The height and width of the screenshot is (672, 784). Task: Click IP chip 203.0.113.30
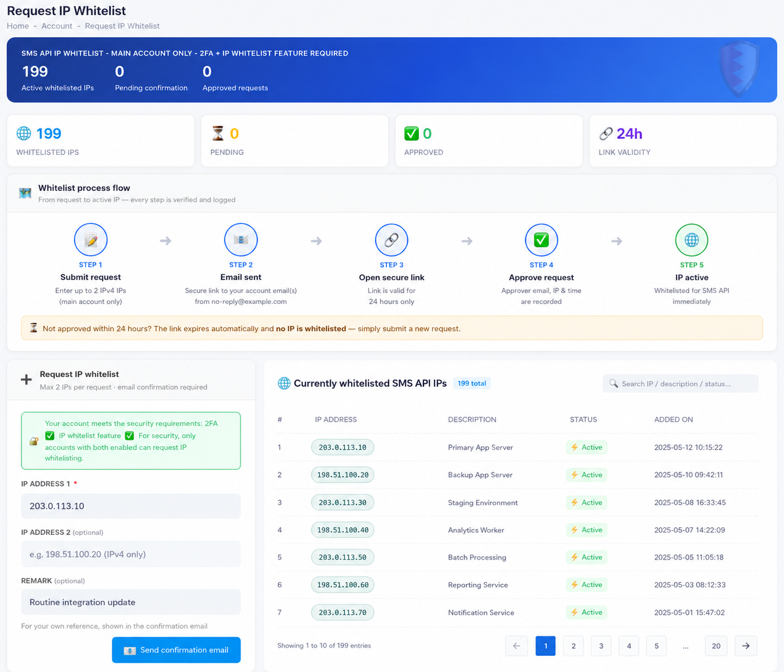tap(343, 502)
